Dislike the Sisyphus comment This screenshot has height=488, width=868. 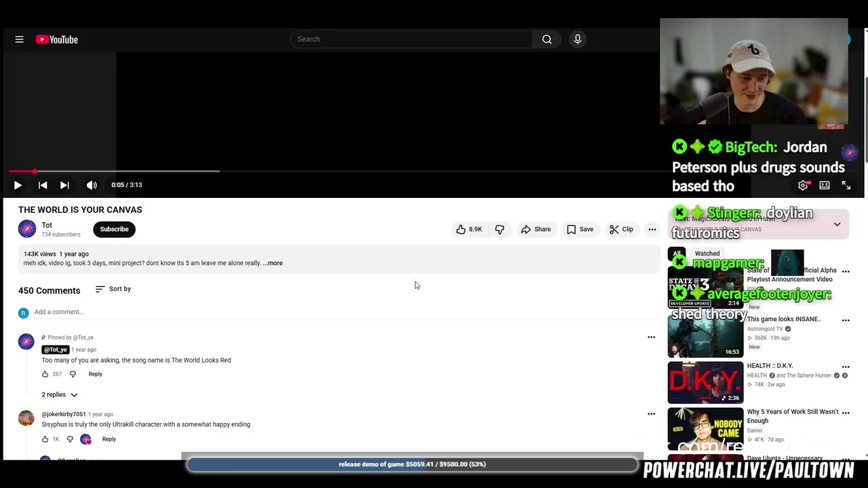70,439
